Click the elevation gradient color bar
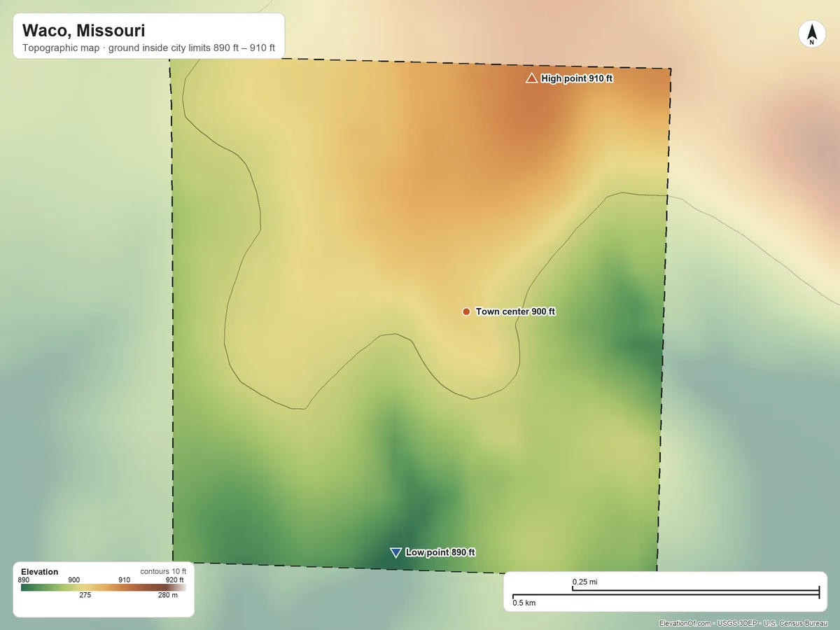This screenshot has width=840, height=630. tap(103, 587)
